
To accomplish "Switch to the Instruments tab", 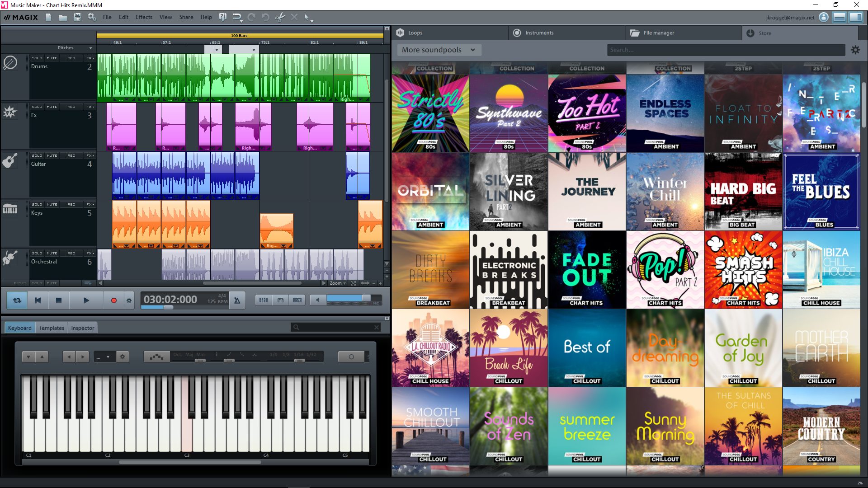I will [539, 33].
